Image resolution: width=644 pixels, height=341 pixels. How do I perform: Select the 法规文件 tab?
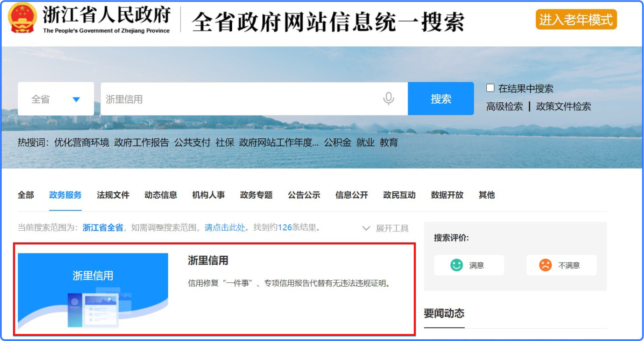coord(113,195)
